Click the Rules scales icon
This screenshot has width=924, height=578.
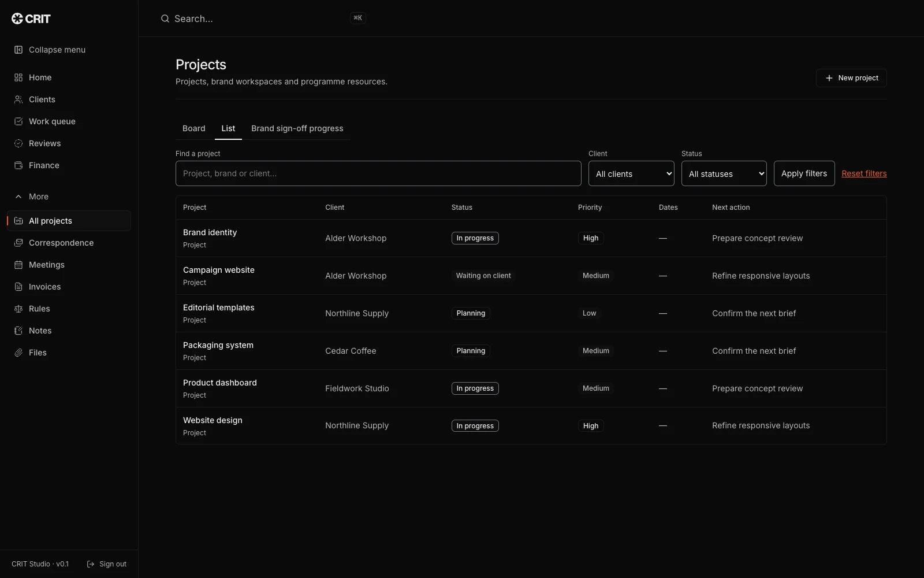[x=18, y=309]
